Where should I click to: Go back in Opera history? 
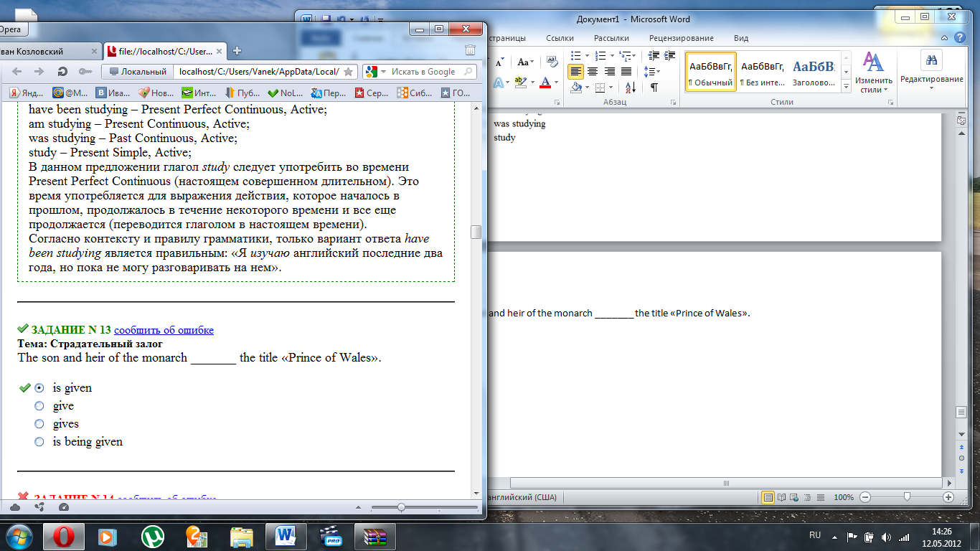coord(17,72)
